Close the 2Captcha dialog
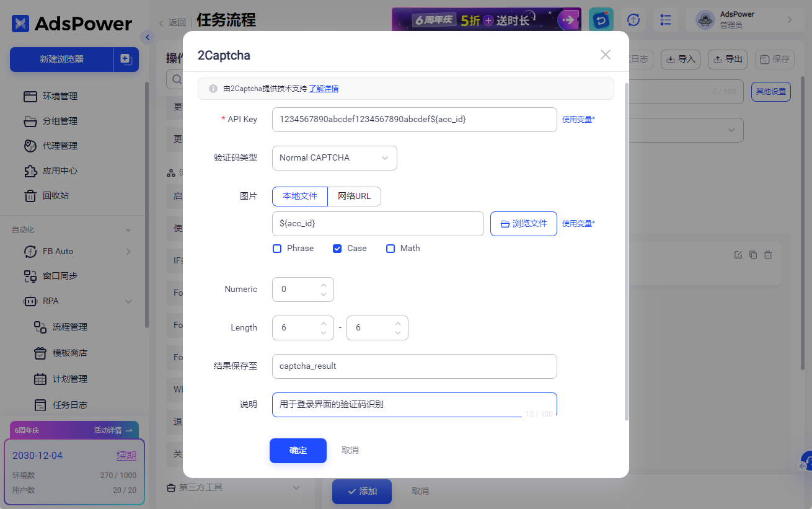812x509 pixels. point(606,55)
